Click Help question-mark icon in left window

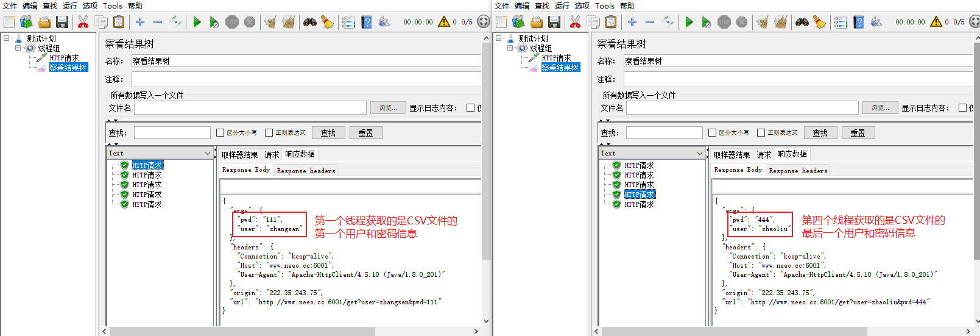[367, 22]
